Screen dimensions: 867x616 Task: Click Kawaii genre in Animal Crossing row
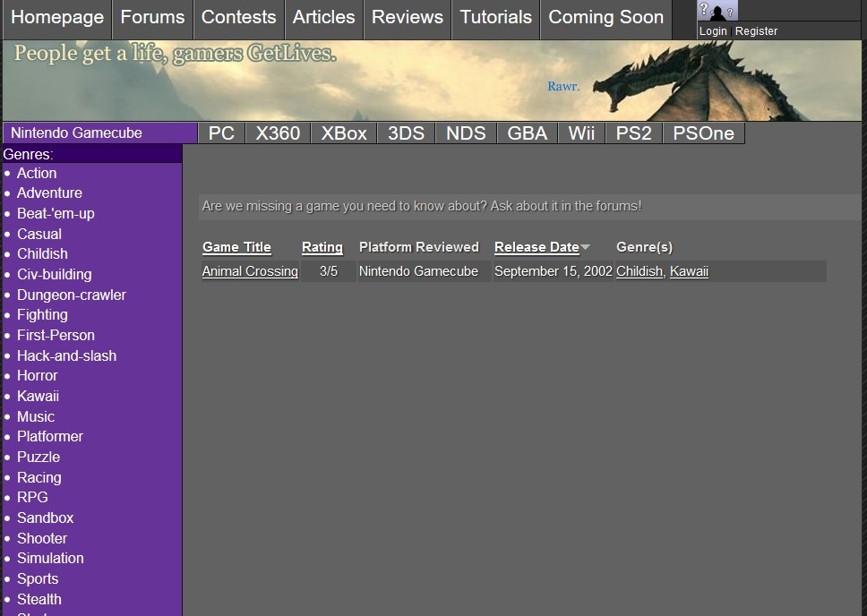[689, 271]
